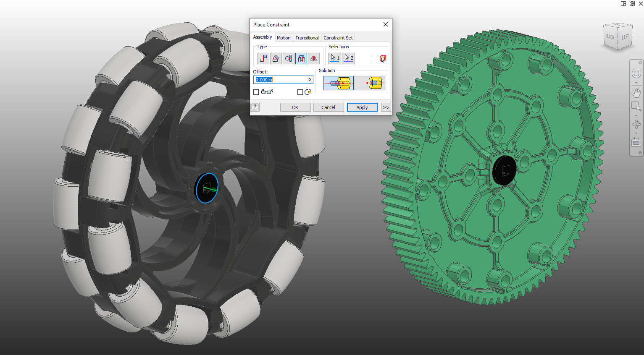
Task: Tile the document windows
Action: [623, 3]
